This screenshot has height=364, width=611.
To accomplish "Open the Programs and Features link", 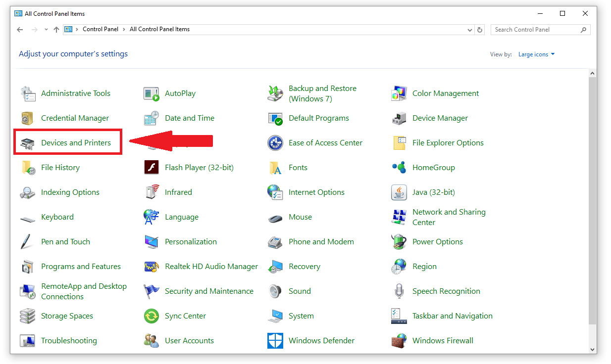I will [81, 267].
